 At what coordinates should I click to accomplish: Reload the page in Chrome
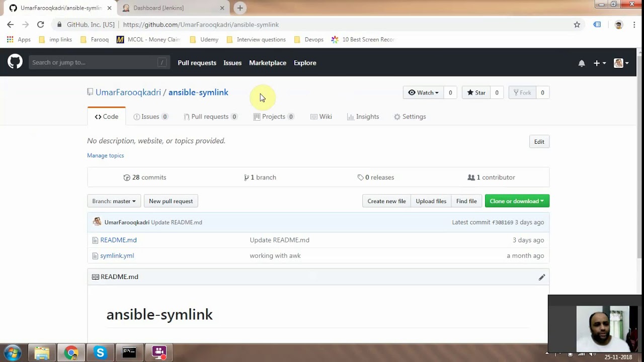tap(41, 25)
